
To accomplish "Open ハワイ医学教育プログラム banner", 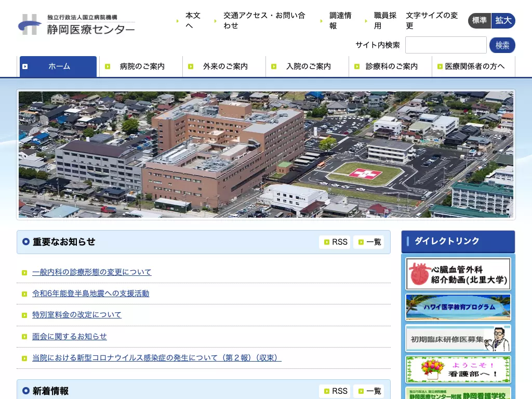I will [458, 308].
